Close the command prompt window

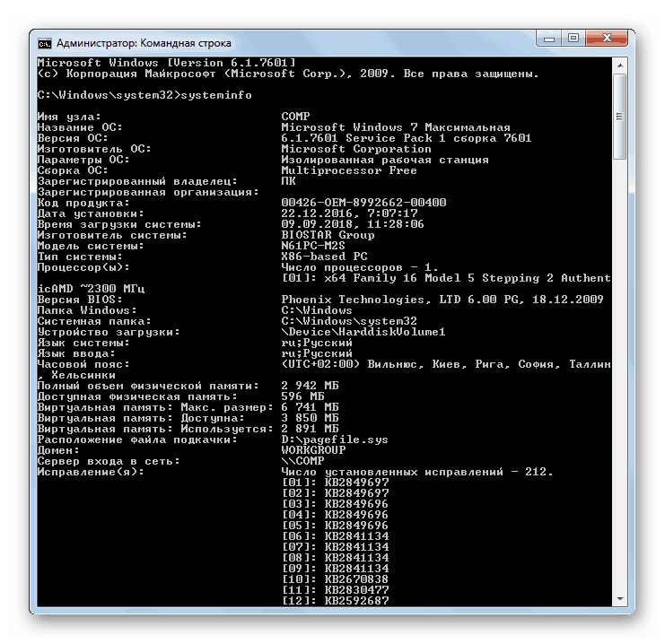point(609,39)
